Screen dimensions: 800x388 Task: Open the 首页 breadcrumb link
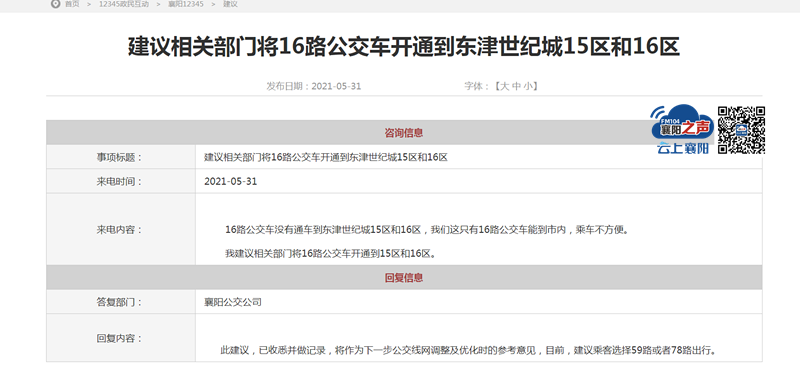(x=72, y=4)
